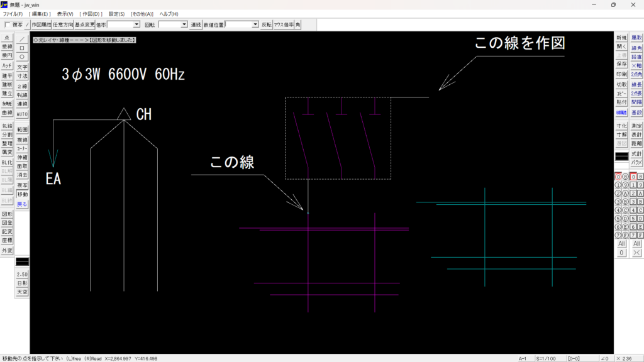Viewport: 644px width, 362px height.
Task: Choose the 寸法 dimension tool
Action: pos(22,75)
